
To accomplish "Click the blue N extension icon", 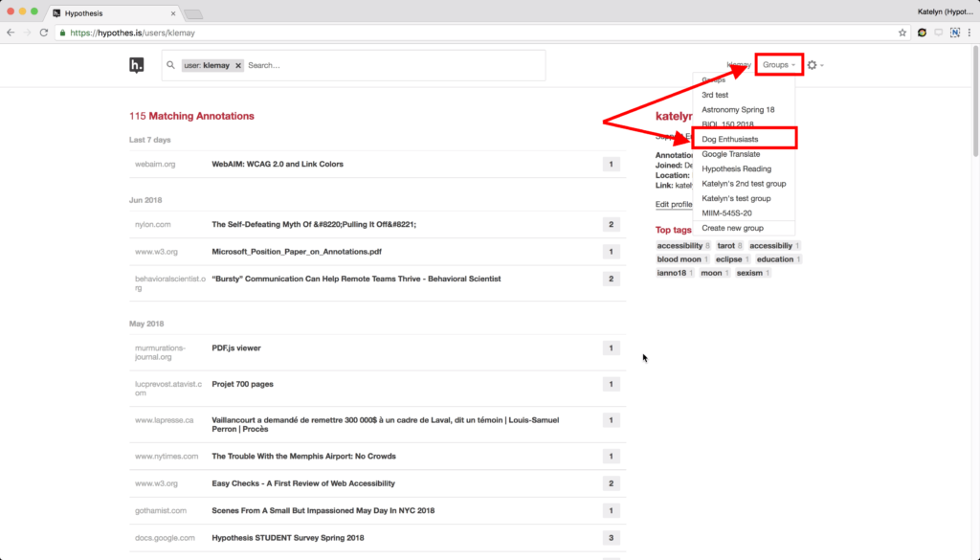I will click(x=954, y=33).
